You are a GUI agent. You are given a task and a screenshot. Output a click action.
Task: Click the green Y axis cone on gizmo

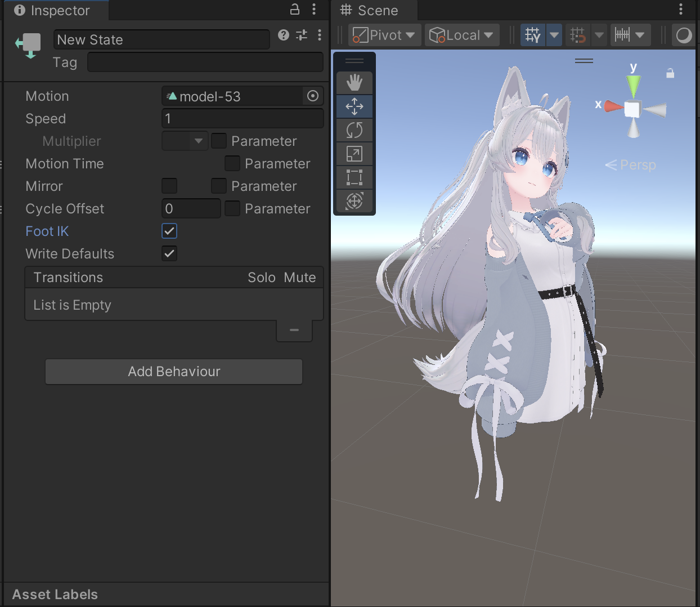634,86
